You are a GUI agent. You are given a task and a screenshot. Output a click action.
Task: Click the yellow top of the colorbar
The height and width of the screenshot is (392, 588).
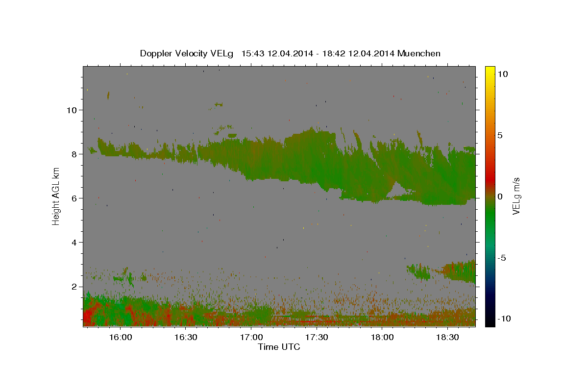pyautogui.click(x=490, y=71)
